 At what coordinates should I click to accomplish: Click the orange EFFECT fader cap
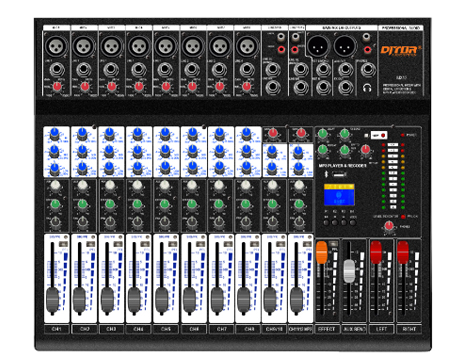[322, 252]
